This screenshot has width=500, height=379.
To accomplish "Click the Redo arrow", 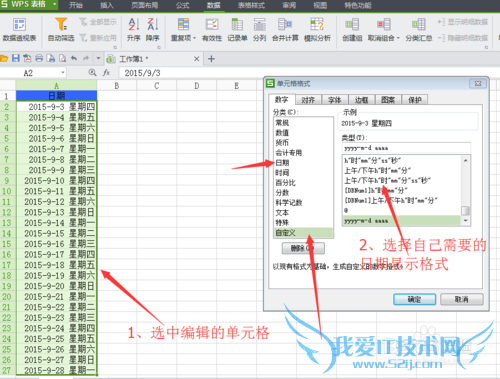I will click(x=86, y=58).
